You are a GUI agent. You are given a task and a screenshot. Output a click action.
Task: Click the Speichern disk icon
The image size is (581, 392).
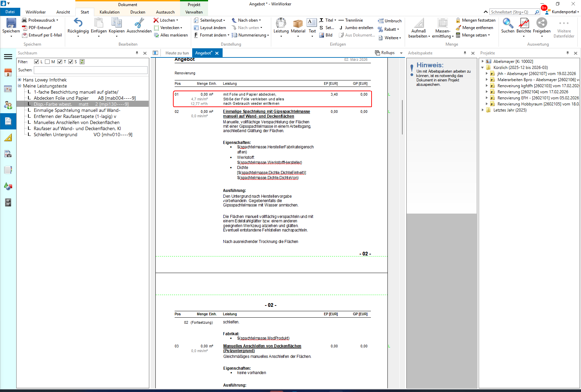point(11,23)
